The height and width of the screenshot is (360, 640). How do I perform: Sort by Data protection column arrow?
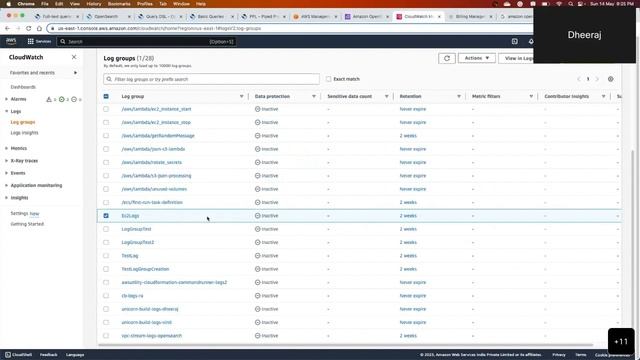coord(314,96)
